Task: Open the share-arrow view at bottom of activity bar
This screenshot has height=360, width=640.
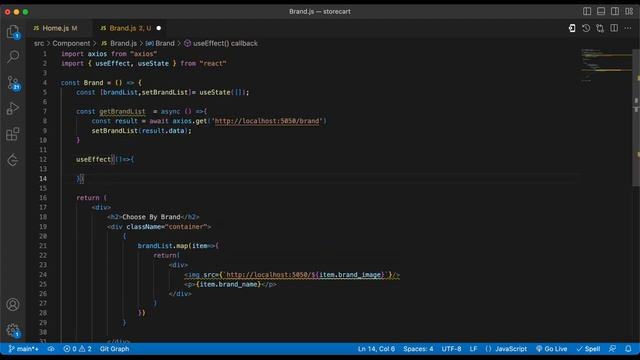Action: click(x=13, y=160)
